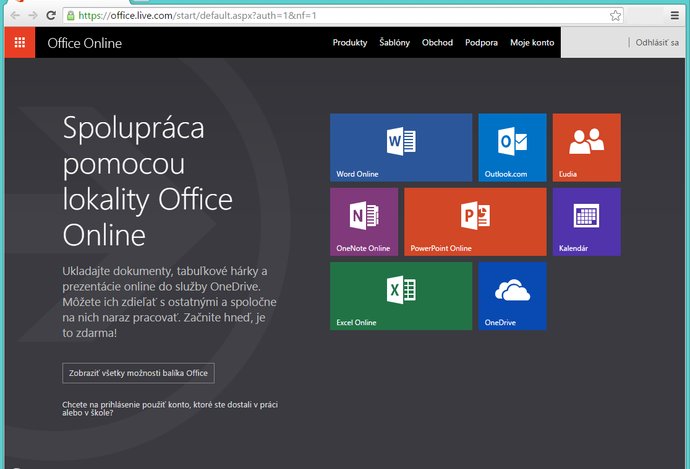The height and width of the screenshot is (469, 690).
Task: Click Zobraziť všetky možnosti balíka Office button
Action: point(138,373)
